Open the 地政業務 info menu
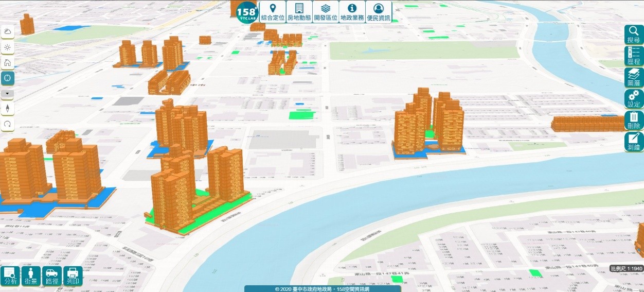Screen dimensions: 644x292 tap(352, 11)
